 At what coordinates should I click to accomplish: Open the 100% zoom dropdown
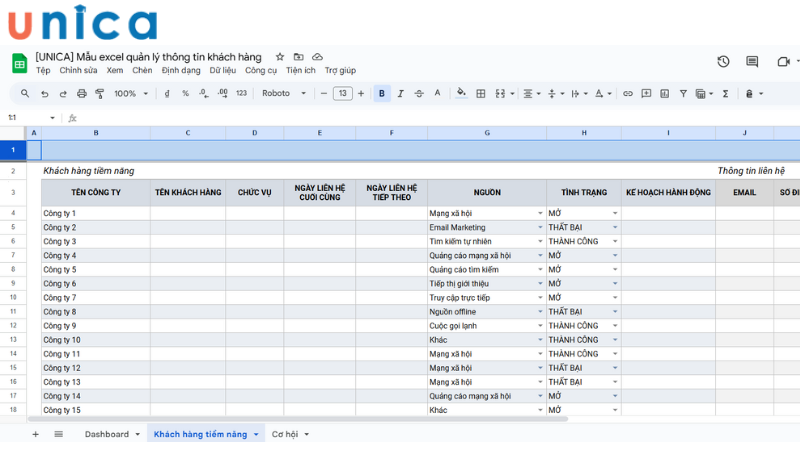pyautogui.click(x=131, y=94)
